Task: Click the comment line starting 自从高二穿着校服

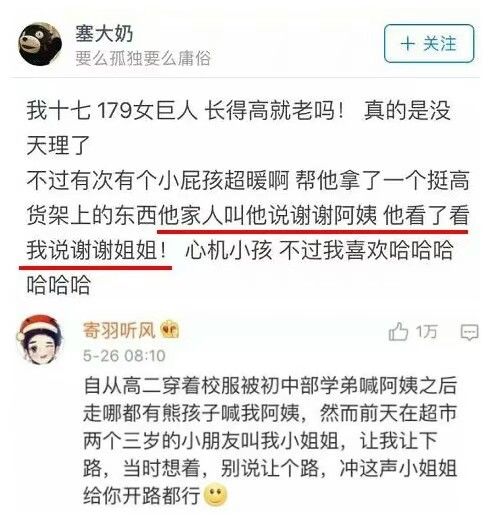Action: click(x=270, y=385)
